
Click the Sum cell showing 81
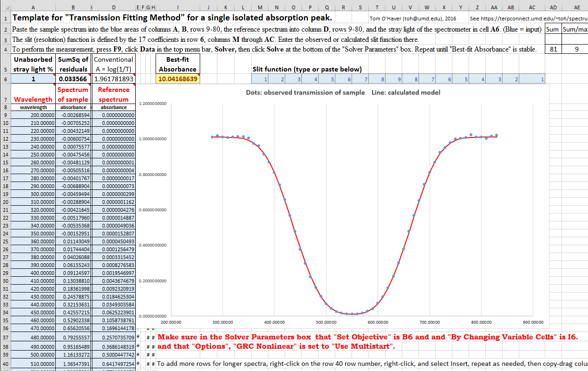pos(553,49)
